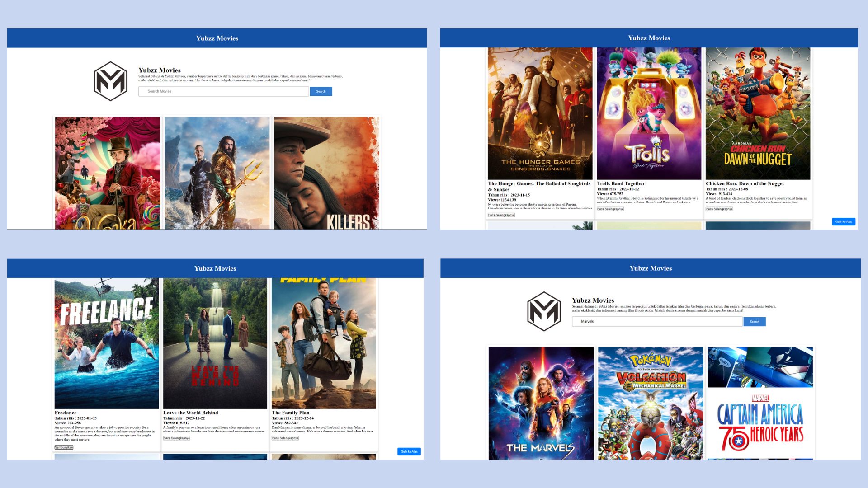The width and height of the screenshot is (868, 488).
Task: Click Yubzz Movies header above Hunger Games poster
Action: coord(649,38)
